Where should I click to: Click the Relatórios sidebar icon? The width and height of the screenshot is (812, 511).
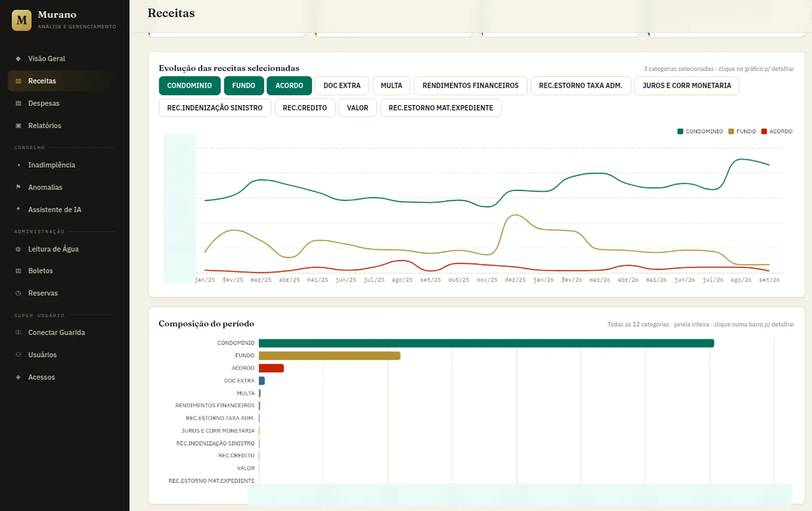18,125
